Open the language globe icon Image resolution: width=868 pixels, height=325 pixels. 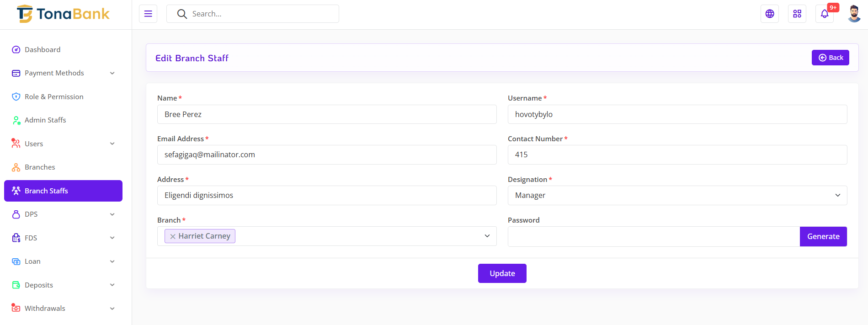click(x=770, y=14)
